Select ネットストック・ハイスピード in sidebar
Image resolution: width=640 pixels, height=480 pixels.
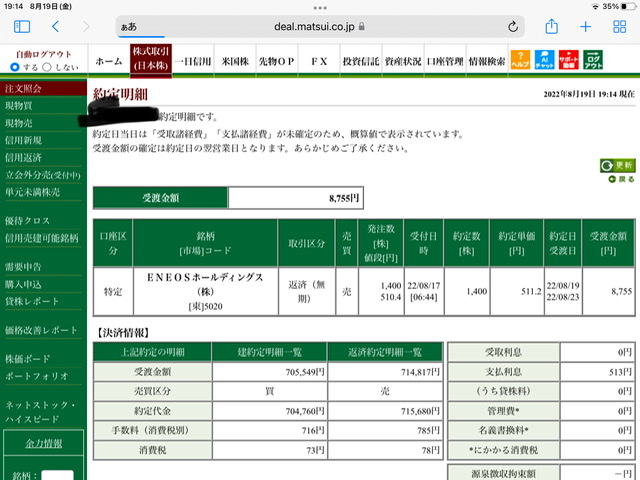[x=40, y=412]
